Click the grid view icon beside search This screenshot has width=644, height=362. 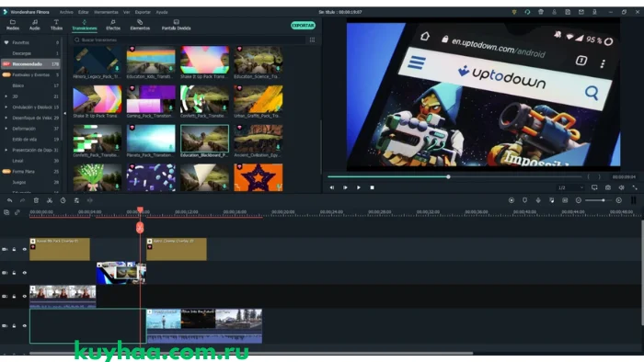[313, 40]
